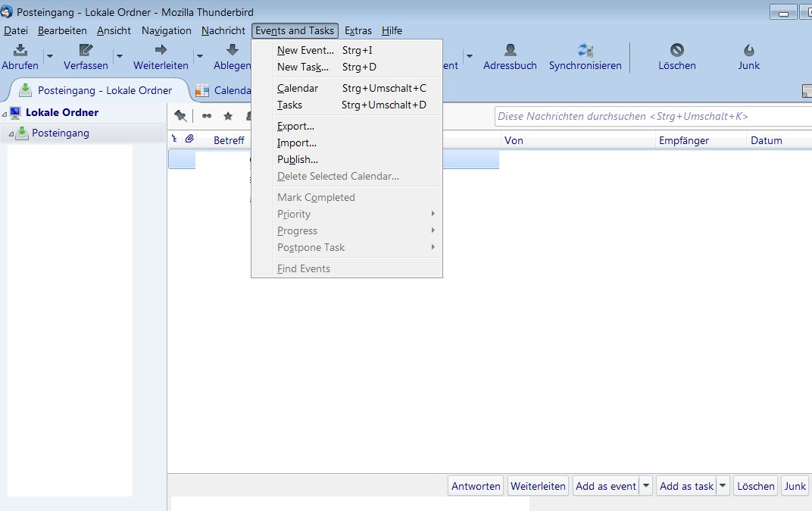Click the Verfassen compose icon
The height and width of the screenshot is (511, 812).
coord(86,50)
